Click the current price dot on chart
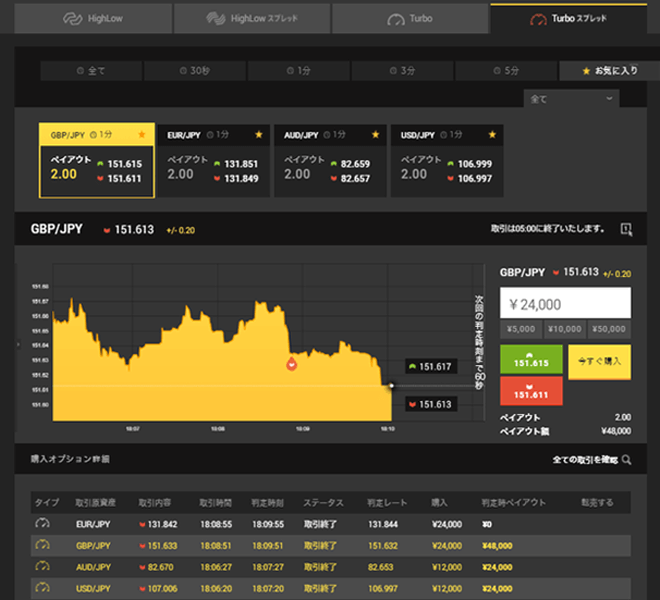The height and width of the screenshot is (600, 660). 391,385
